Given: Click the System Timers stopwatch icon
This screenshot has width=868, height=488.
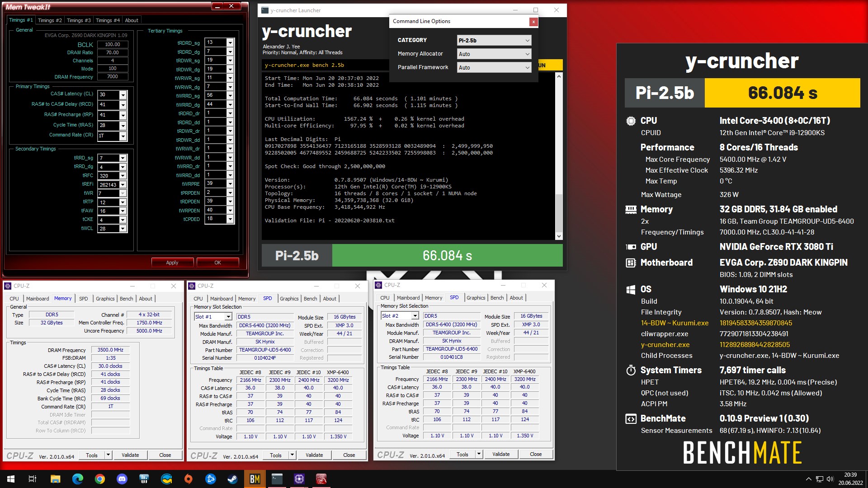Looking at the screenshot, I should [631, 370].
